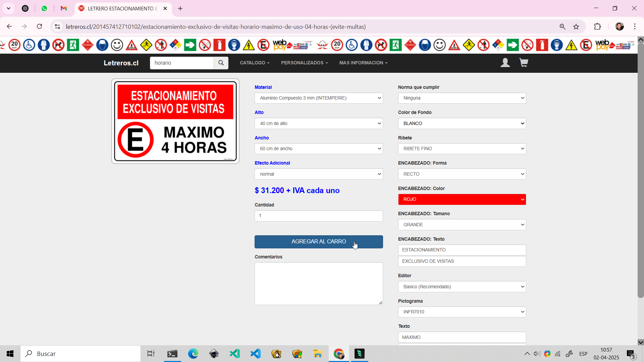The image size is (644, 362).
Task: Close the LETRERO ESTACIONAMIENTO tab
Action: [165, 8]
